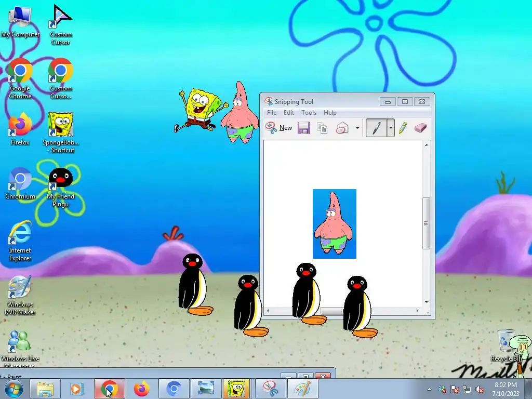Switch to Snipping Tool in taskbar

[x=271, y=389]
